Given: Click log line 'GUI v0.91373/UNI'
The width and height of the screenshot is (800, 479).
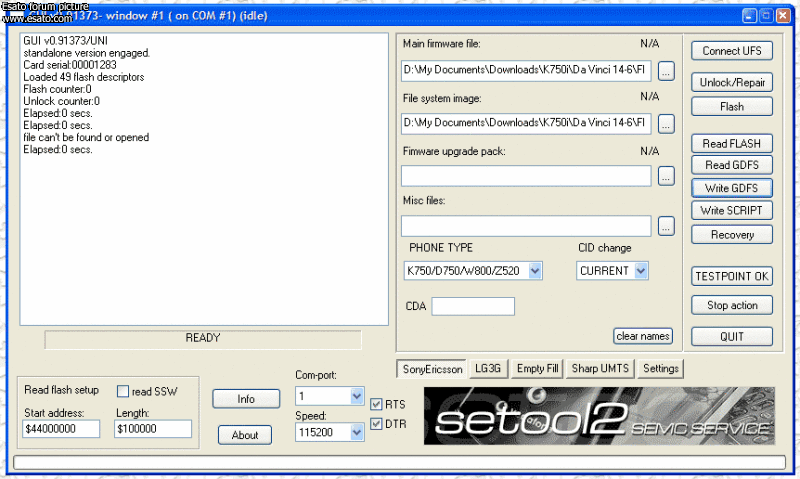Looking at the screenshot, I should [x=65, y=41].
